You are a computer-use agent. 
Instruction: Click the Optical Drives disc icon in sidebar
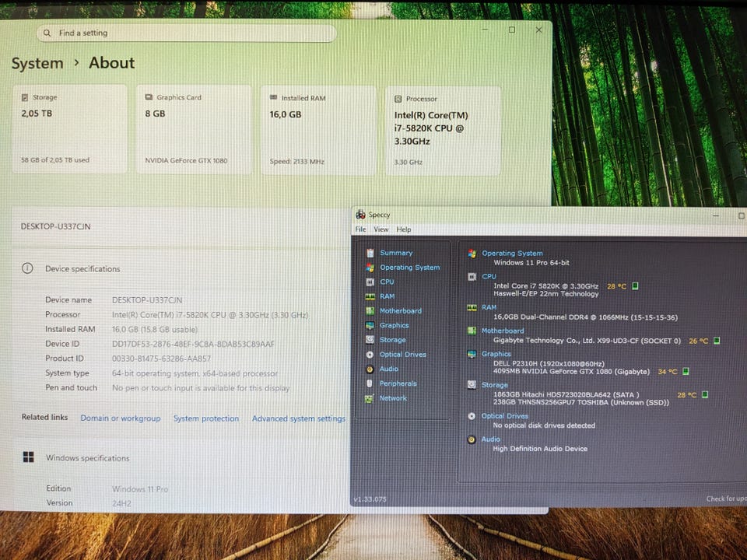370,355
